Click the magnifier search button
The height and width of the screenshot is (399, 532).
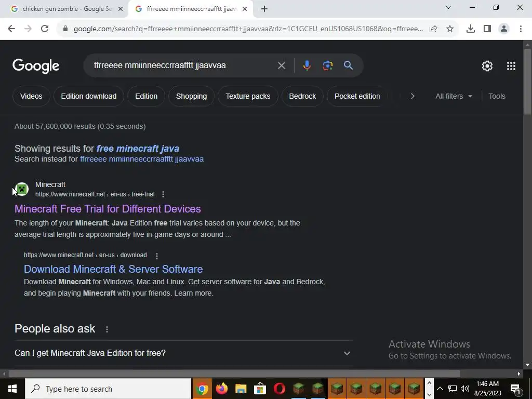(x=348, y=65)
